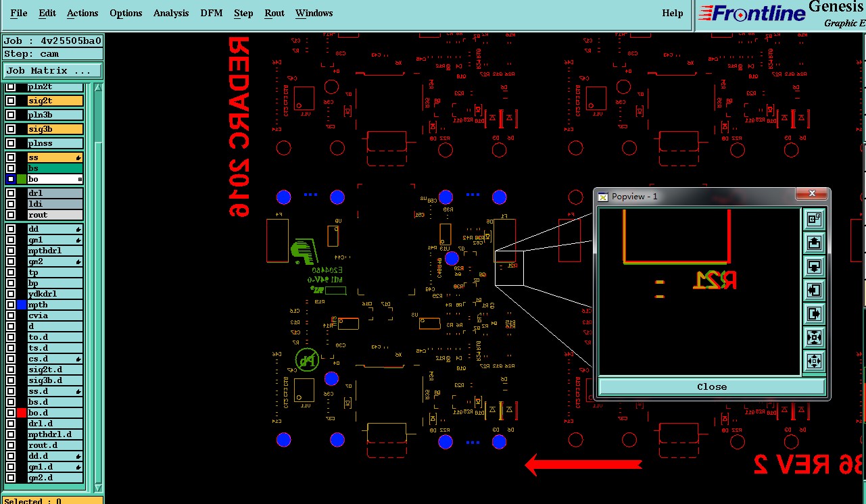Toggle display checkbox for sig3b layer
866x504 pixels.
pyautogui.click(x=10, y=129)
